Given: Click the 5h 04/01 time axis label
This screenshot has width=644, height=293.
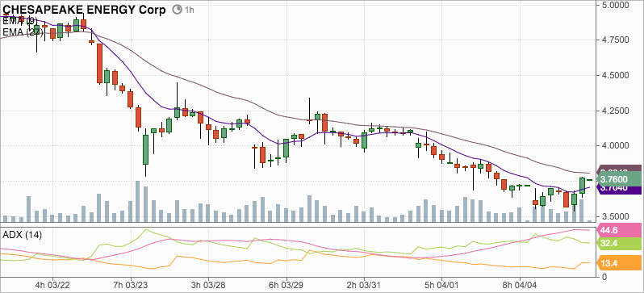Looking at the screenshot, I should tap(442, 285).
